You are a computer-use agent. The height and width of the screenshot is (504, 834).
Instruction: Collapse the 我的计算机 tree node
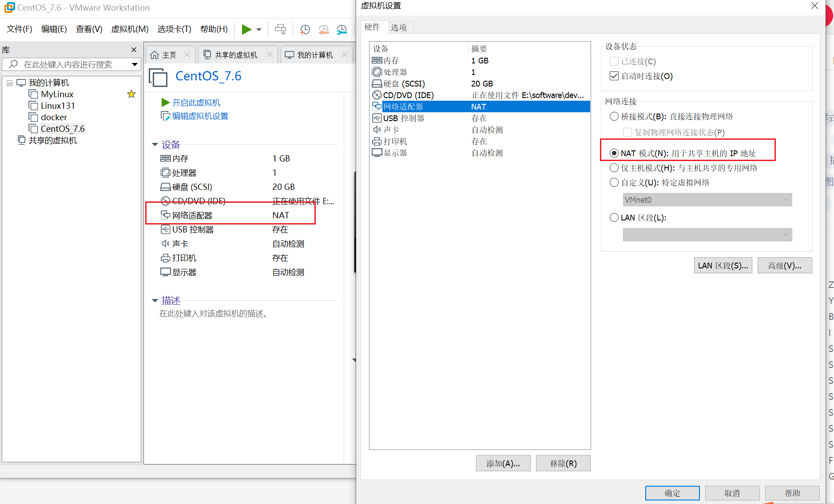[9, 83]
